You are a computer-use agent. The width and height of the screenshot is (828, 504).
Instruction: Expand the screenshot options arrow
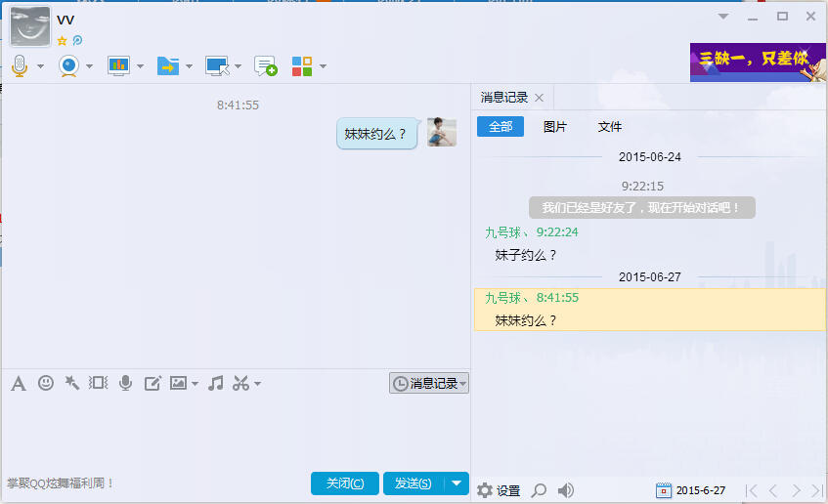tap(257, 384)
